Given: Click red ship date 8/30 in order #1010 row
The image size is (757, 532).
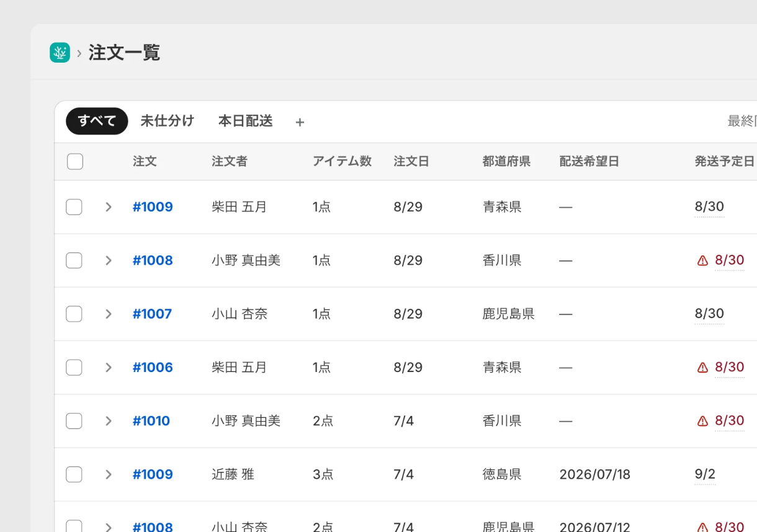Looking at the screenshot, I should click(x=730, y=421).
